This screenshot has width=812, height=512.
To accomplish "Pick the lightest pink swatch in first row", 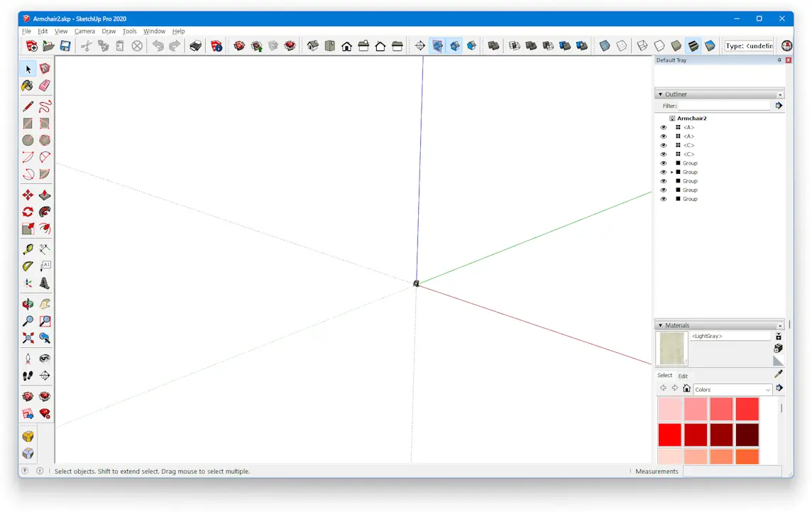I will tap(669, 409).
